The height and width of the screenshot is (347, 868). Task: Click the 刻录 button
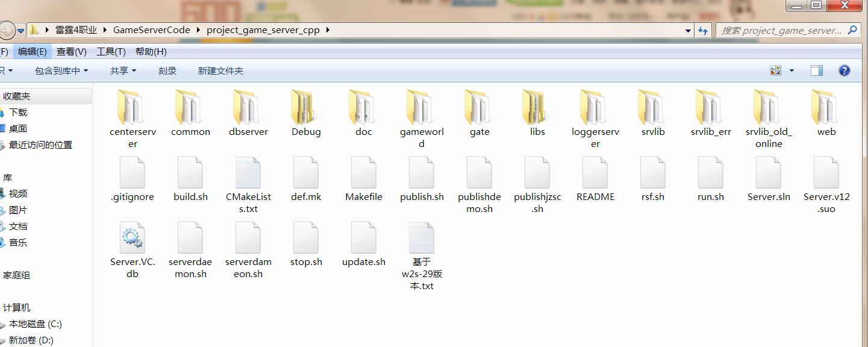(167, 70)
